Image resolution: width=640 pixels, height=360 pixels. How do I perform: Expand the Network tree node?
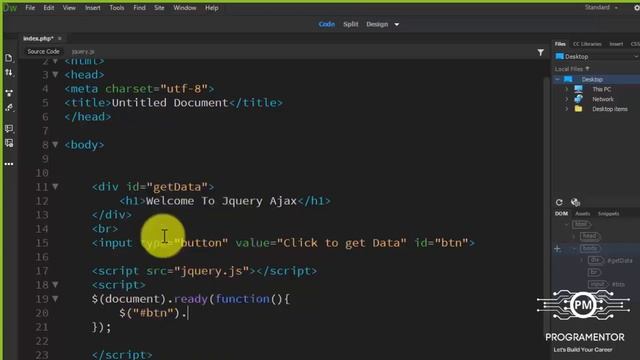point(567,99)
